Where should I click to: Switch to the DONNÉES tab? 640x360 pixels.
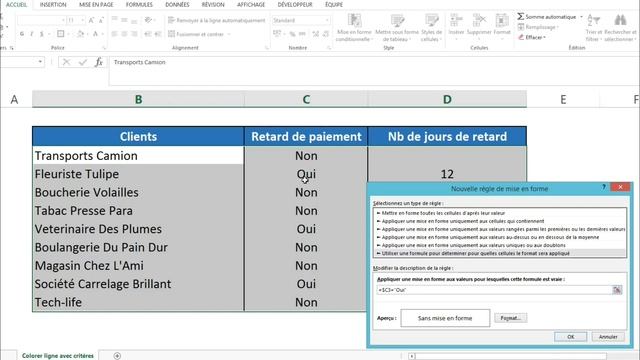[177, 4]
